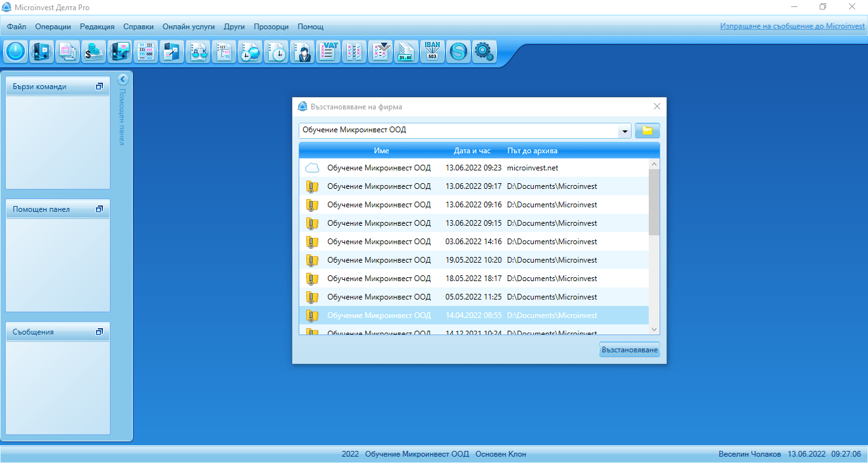
Task: Open the Редакция menu
Action: point(97,27)
